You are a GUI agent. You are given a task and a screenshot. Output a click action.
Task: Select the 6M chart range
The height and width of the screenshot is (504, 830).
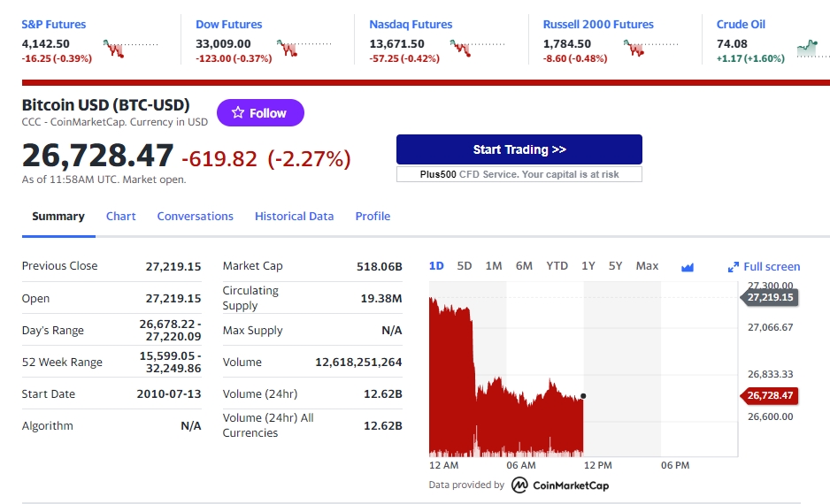tap(524, 266)
